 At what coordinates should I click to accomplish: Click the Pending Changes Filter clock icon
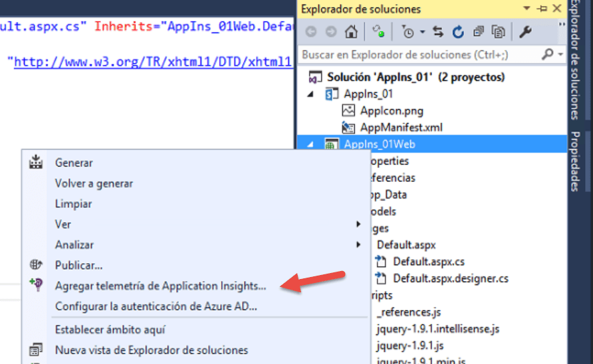pyautogui.click(x=408, y=32)
